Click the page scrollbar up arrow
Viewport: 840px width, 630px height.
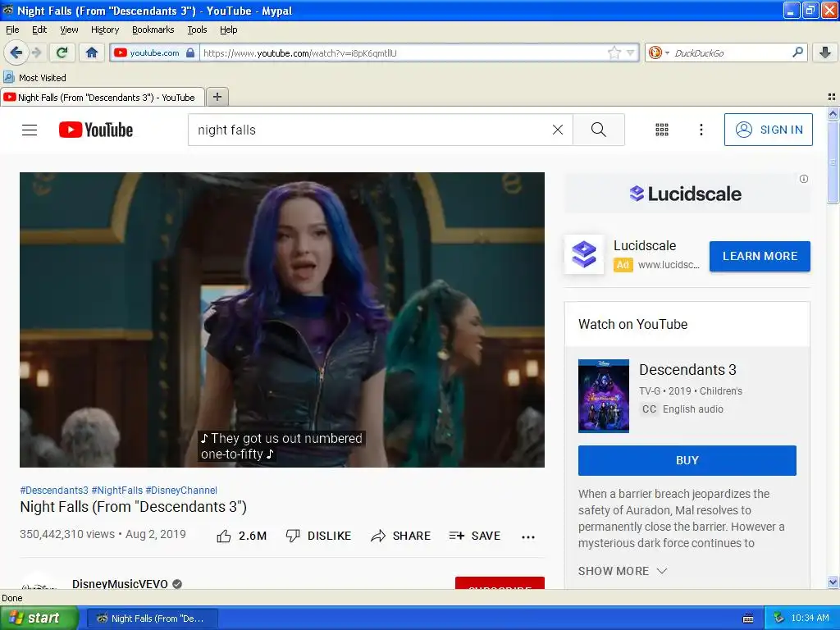[833, 113]
